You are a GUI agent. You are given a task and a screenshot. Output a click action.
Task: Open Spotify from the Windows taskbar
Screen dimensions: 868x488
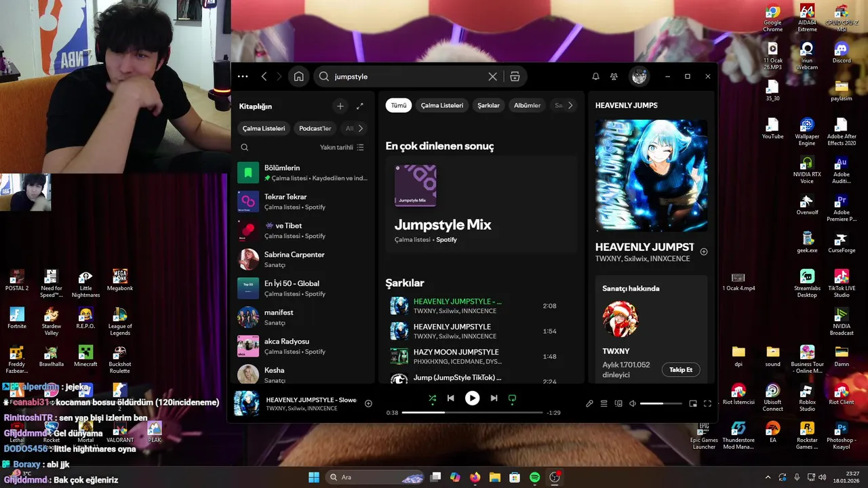pyautogui.click(x=534, y=477)
